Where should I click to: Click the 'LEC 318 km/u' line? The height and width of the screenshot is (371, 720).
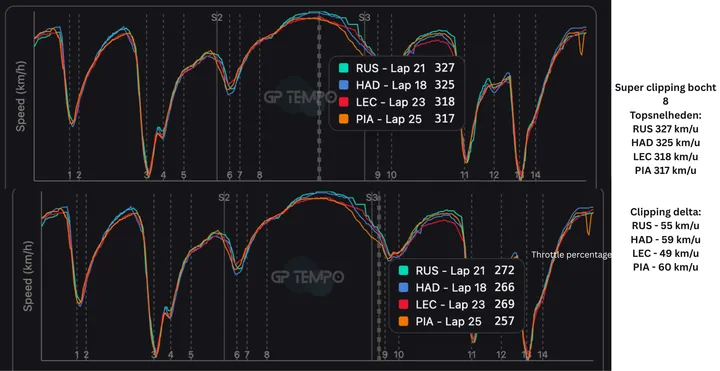665,157
